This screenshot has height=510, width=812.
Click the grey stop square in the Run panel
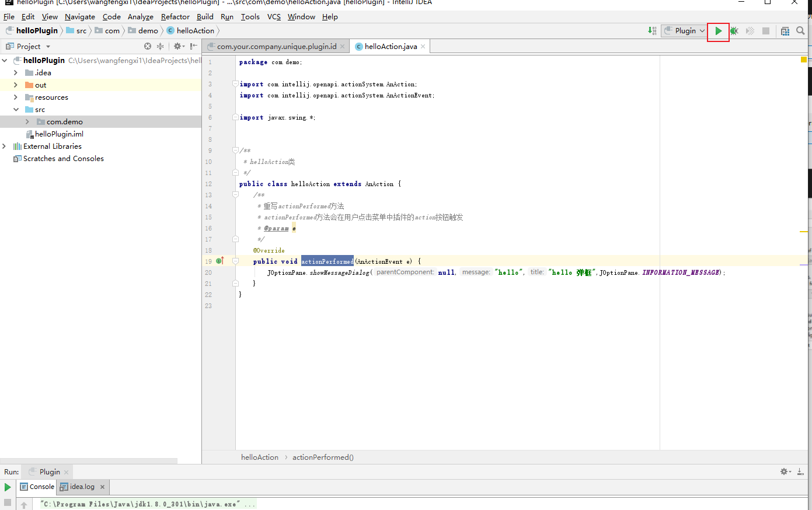8,502
